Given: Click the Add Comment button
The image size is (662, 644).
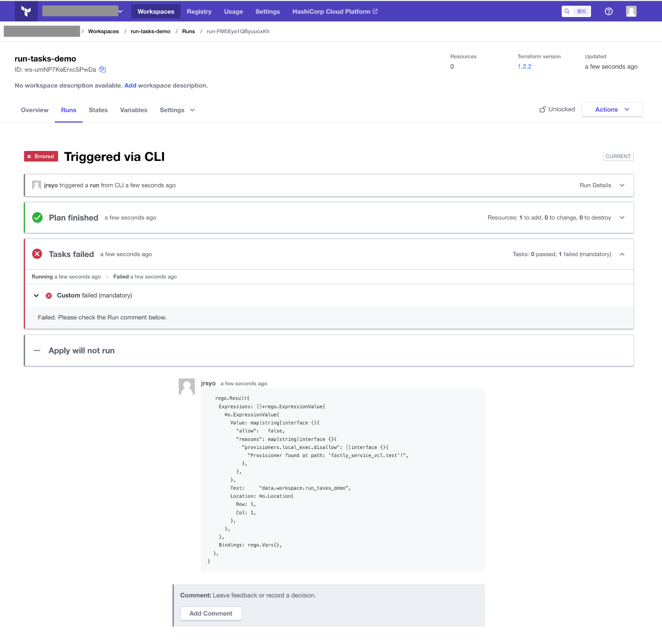Looking at the screenshot, I should [x=211, y=613].
